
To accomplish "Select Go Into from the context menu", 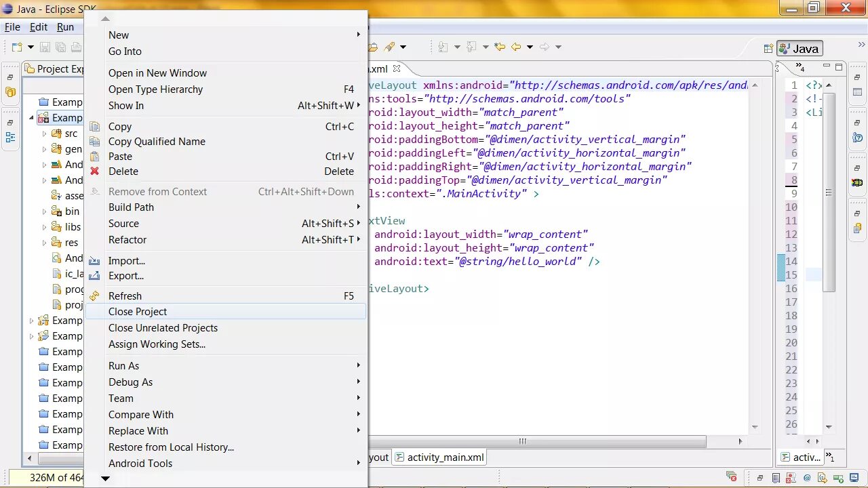I will [x=225, y=52].
